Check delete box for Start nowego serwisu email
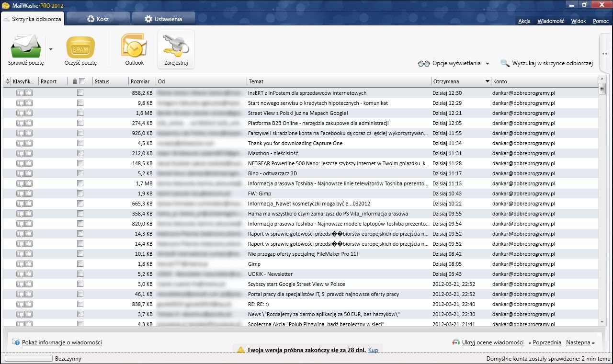 pyautogui.click(x=80, y=103)
